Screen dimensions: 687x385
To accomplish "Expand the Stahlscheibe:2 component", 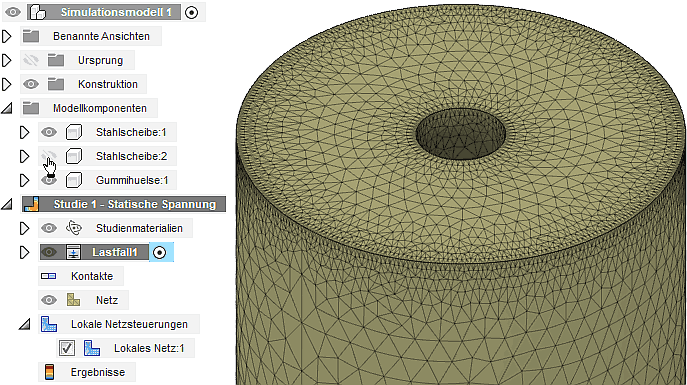I will pyautogui.click(x=25, y=156).
